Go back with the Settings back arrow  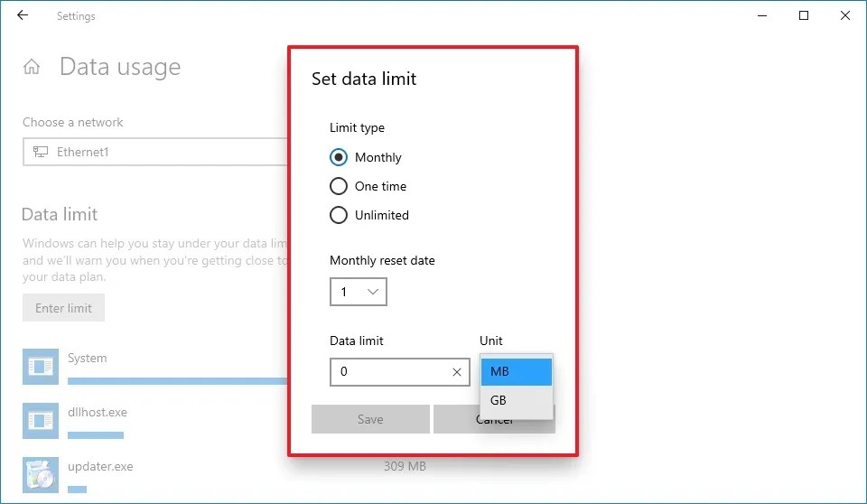pyautogui.click(x=22, y=15)
